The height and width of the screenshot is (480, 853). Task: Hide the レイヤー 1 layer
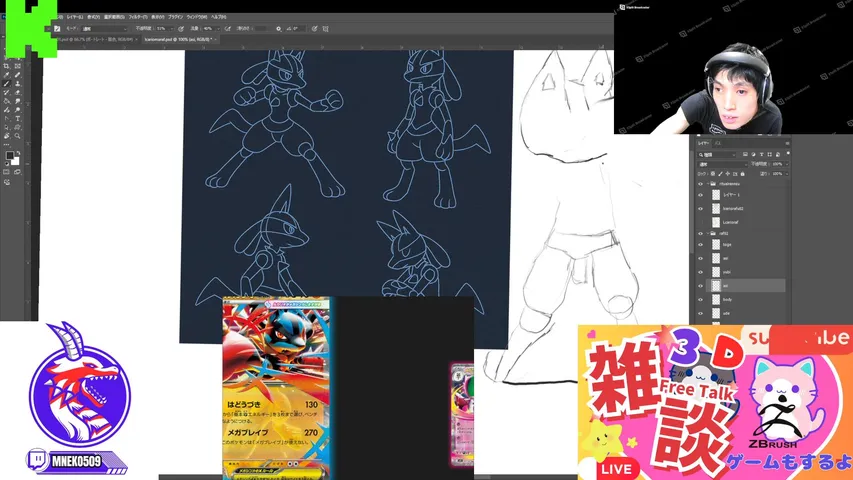click(x=701, y=195)
